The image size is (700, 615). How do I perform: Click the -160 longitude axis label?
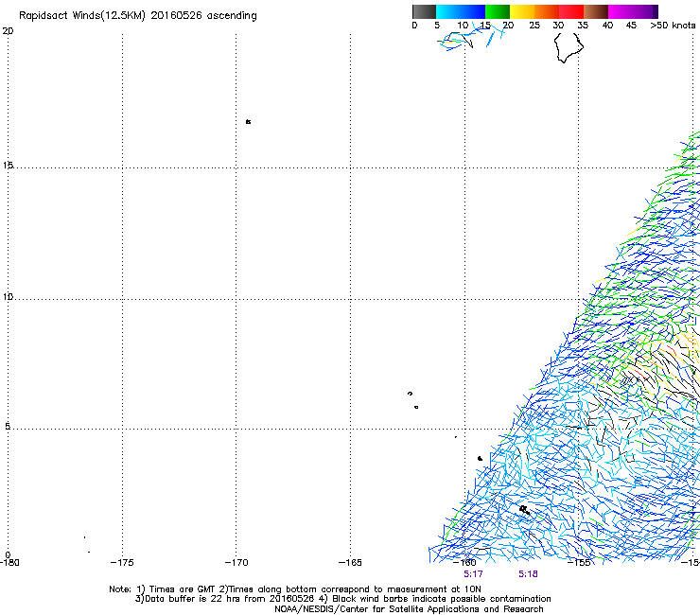point(464,563)
